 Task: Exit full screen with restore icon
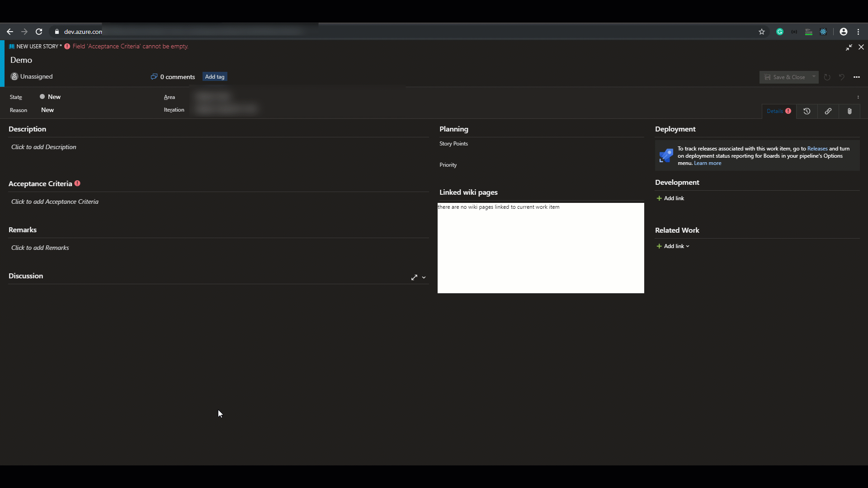click(x=849, y=47)
